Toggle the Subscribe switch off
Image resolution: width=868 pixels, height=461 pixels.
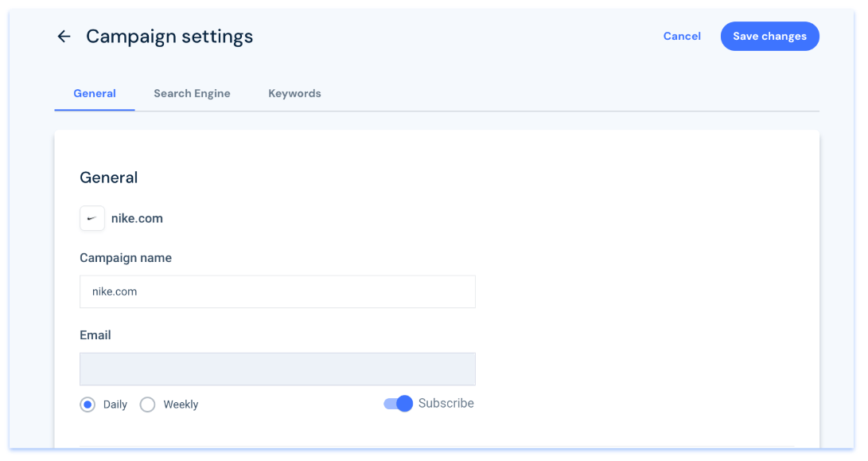(399, 404)
